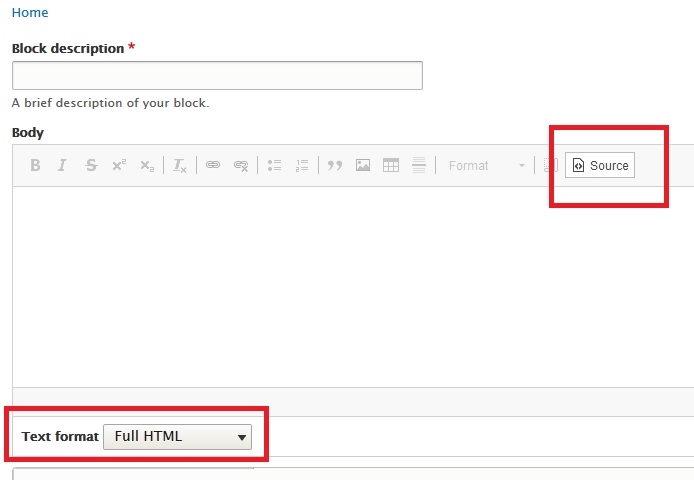
Task: Insert an image into the body
Action: click(x=363, y=166)
